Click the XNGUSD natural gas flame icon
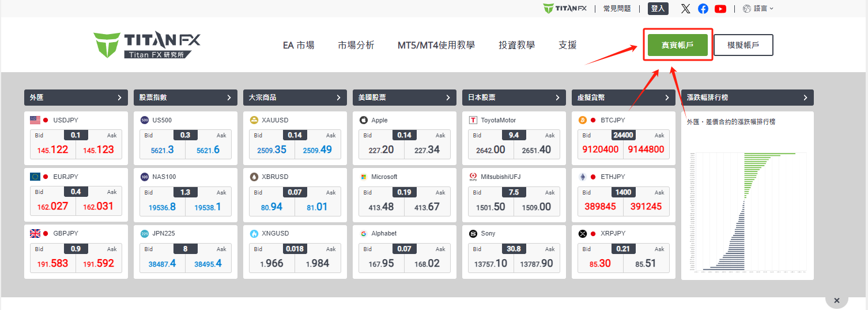The height and width of the screenshot is (310, 868). [254, 233]
